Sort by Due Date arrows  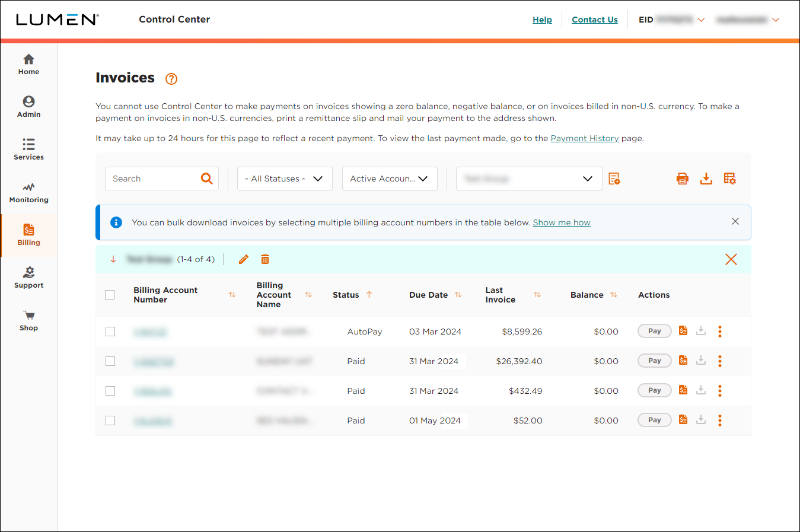[458, 295]
